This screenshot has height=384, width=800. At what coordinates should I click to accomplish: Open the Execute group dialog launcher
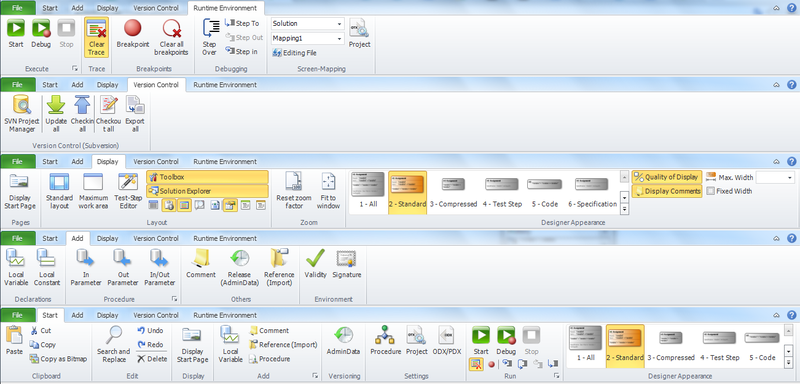click(x=74, y=68)
